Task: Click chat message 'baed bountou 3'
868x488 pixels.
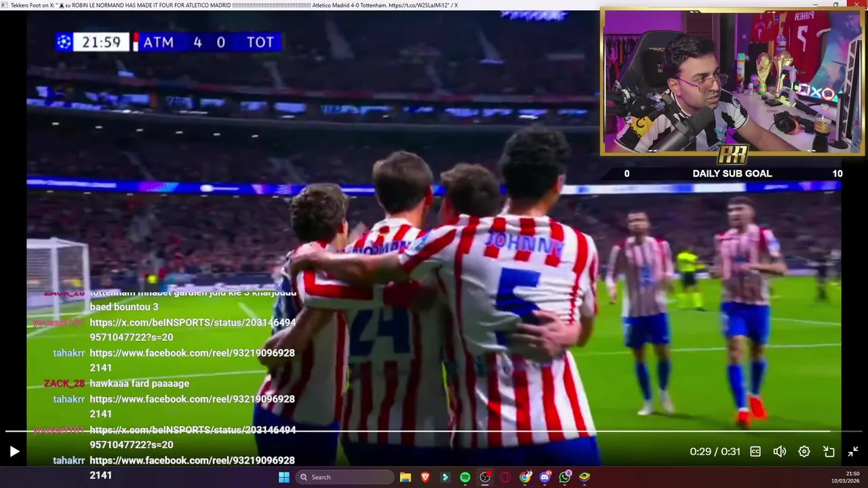Action: pos(124,307)
